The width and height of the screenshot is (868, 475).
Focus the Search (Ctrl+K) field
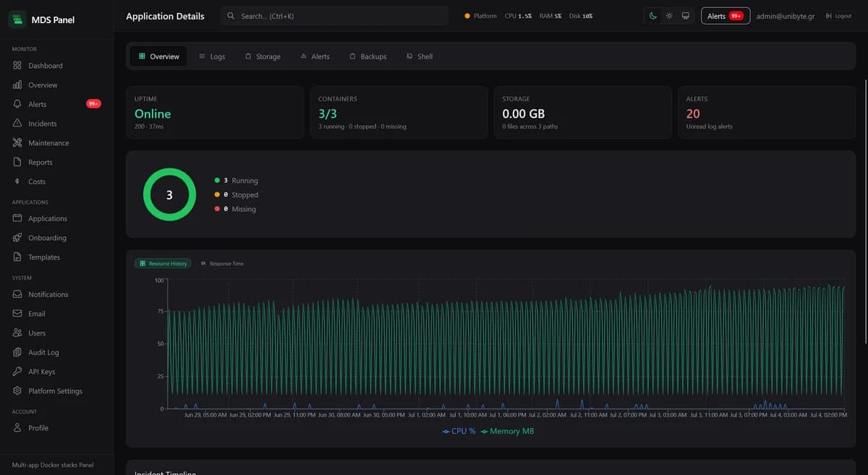click(x=334, y=16)
